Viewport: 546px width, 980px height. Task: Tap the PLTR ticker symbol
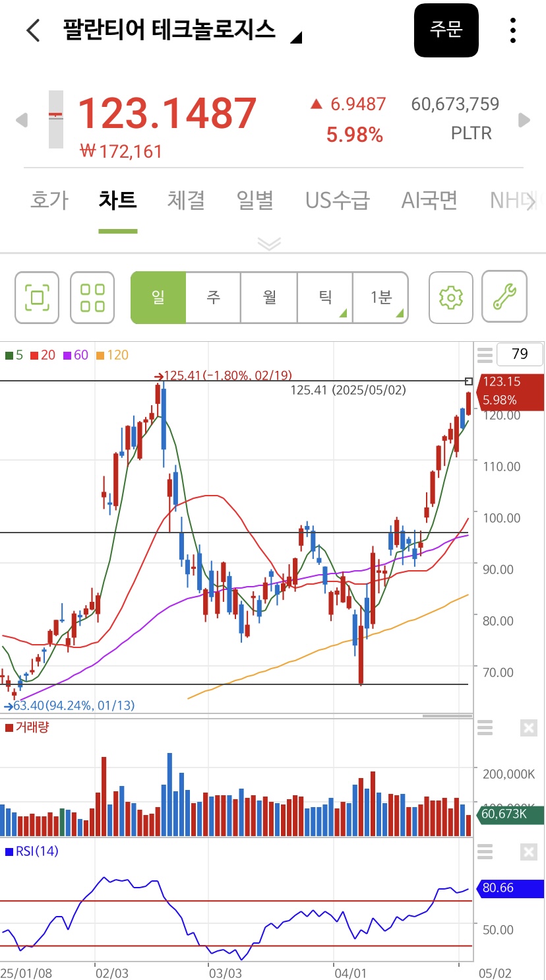471,133
